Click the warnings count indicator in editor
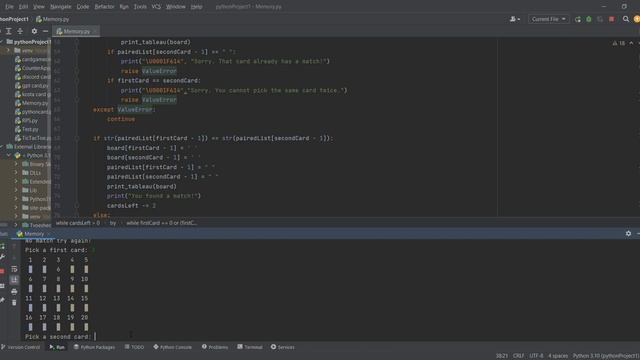Image resolution: width=640 pixels, height=360 pixels. (x=618, y=43)
